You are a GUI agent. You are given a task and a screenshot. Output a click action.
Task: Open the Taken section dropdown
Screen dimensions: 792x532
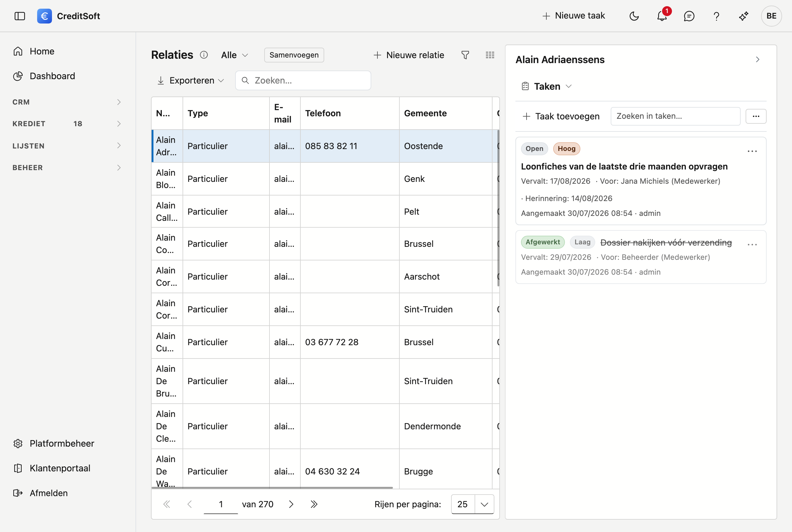[547, 87]
